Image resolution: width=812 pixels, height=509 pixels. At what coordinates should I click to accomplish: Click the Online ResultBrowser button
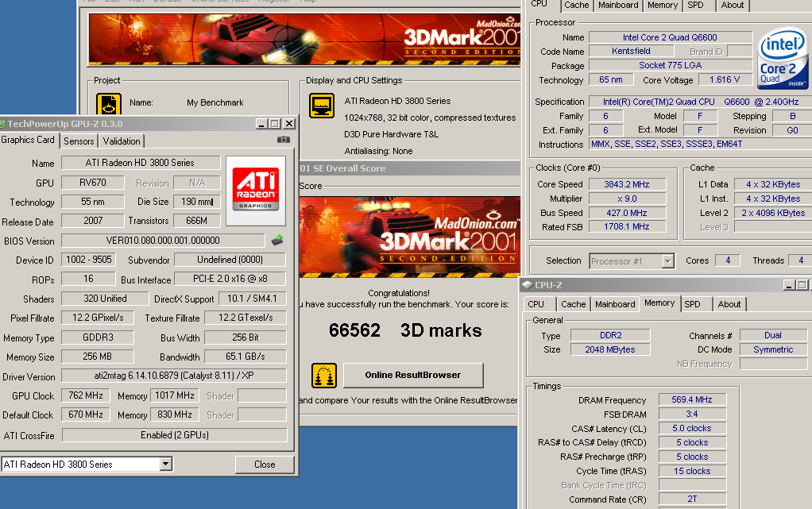[412, 375]
